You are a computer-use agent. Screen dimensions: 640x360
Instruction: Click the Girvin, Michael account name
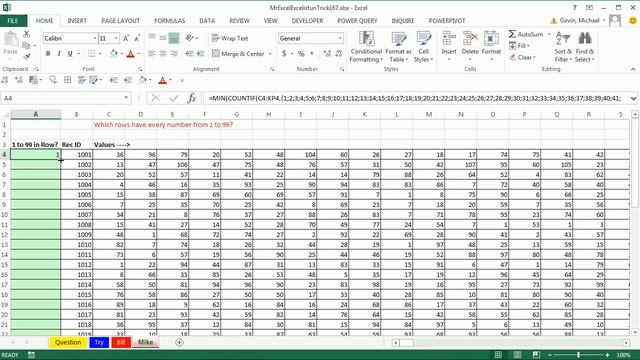pyautogui.click(x=580, y=20)
